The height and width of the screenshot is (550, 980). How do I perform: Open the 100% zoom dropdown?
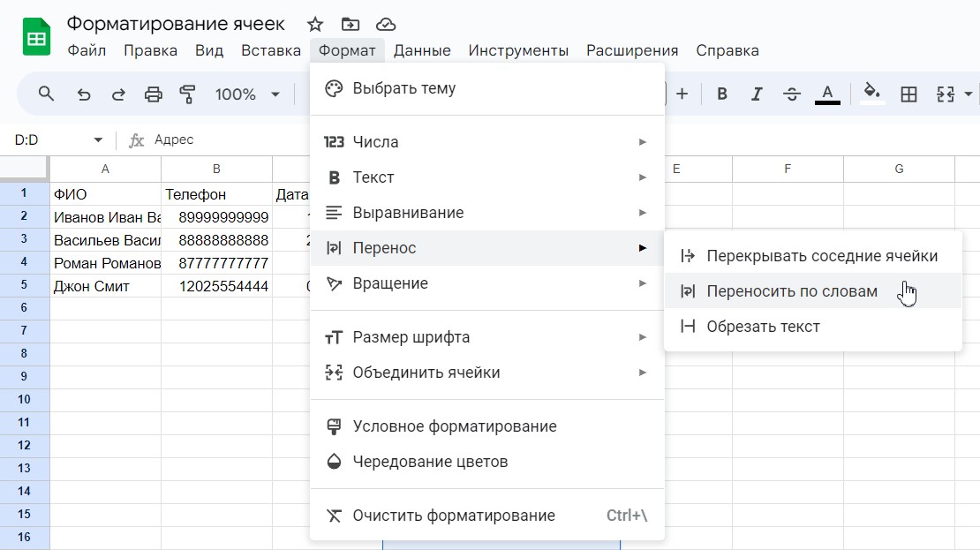pos(247,94)
